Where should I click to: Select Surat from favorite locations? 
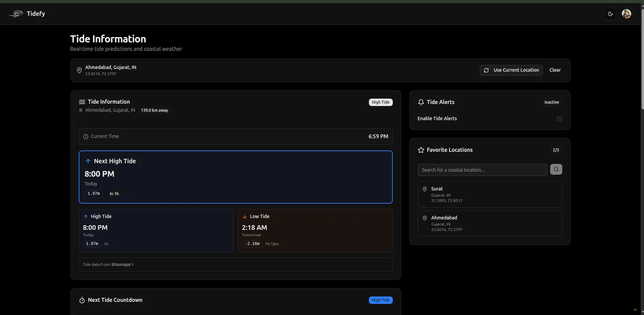click(x=489, y=195)
